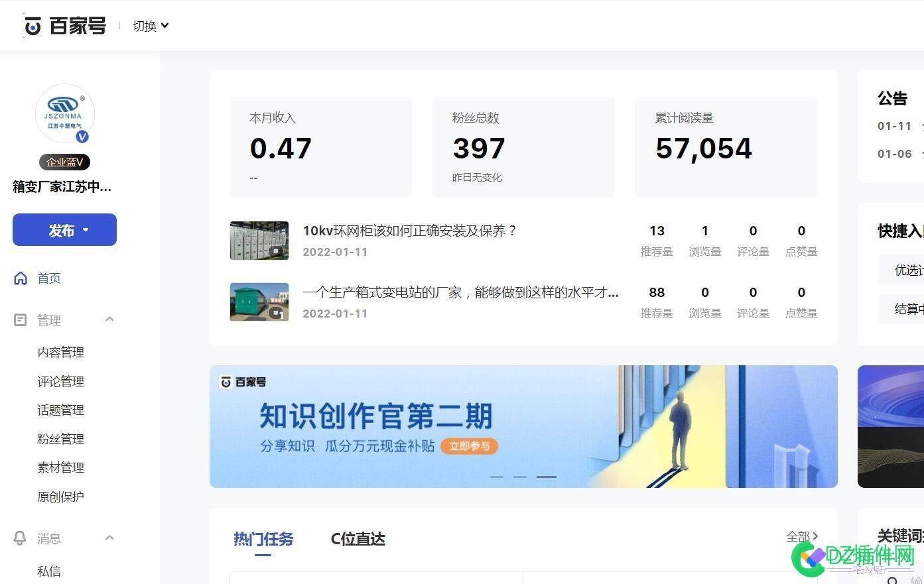Switch to the C位直达 tab
This screenshot has height=584, width=924.
pyautogui.click(x=358, y=539)
